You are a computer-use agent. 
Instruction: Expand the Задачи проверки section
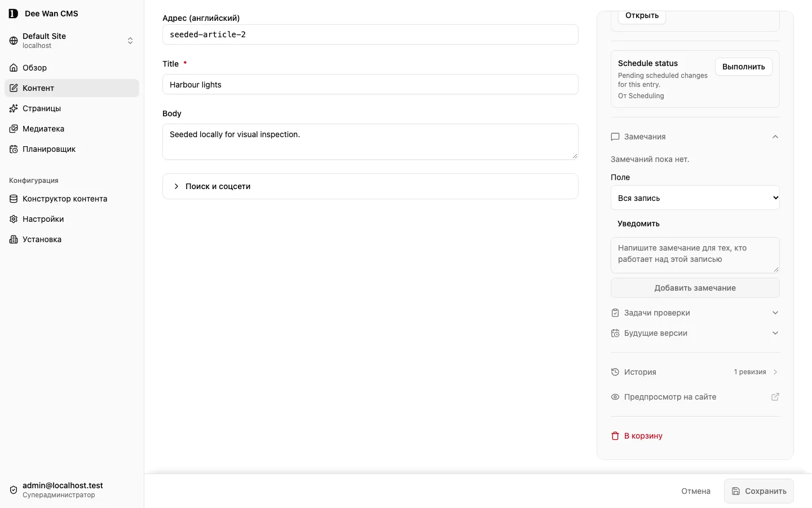click(695, 313)
